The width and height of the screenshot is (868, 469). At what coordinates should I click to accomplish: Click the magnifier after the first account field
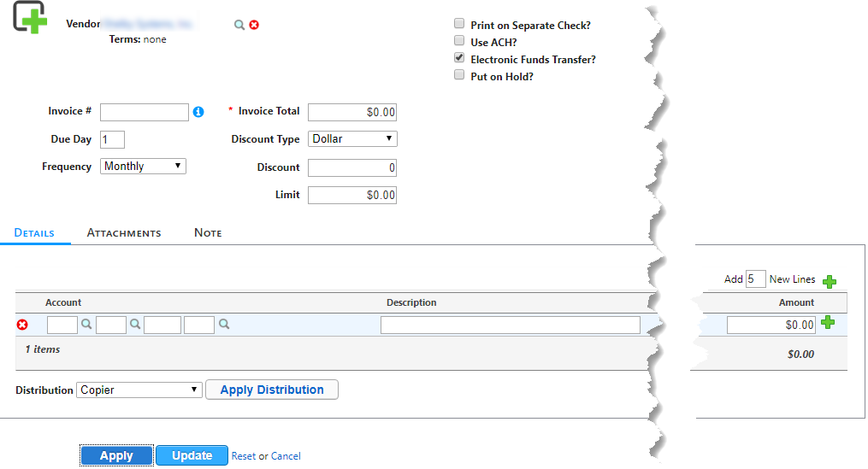tap(86, 325)
